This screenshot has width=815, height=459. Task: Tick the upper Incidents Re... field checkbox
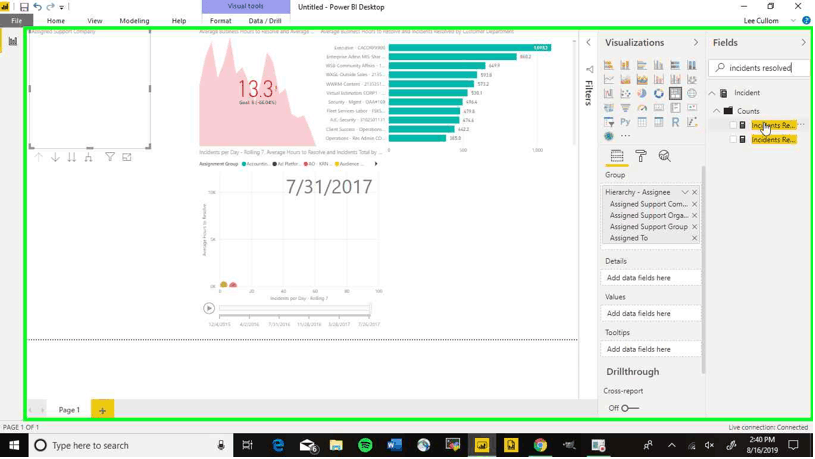click(733, 125)
